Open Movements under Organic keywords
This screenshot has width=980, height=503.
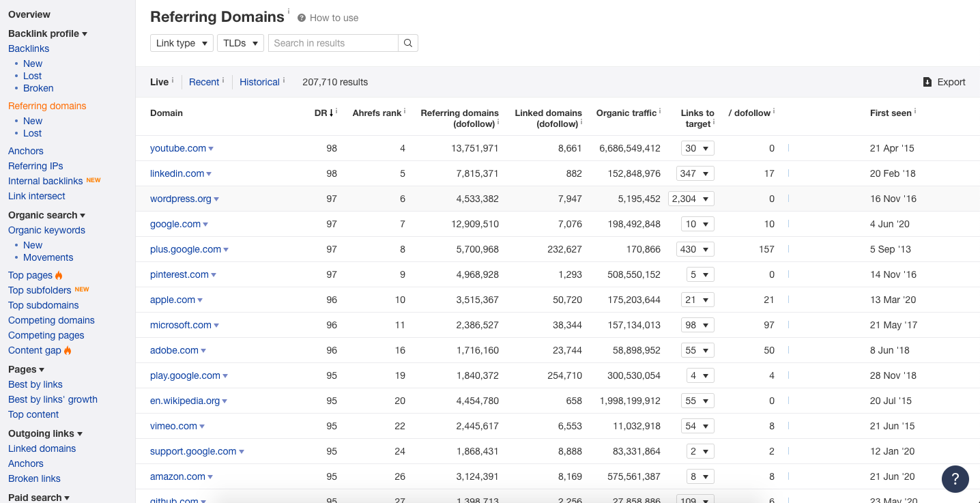pos(48,257)
